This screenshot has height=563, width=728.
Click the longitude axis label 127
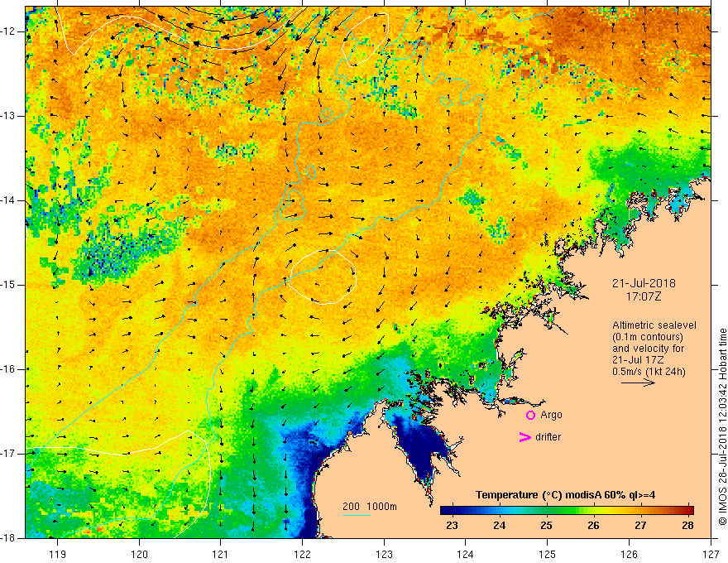click(711, 554)
